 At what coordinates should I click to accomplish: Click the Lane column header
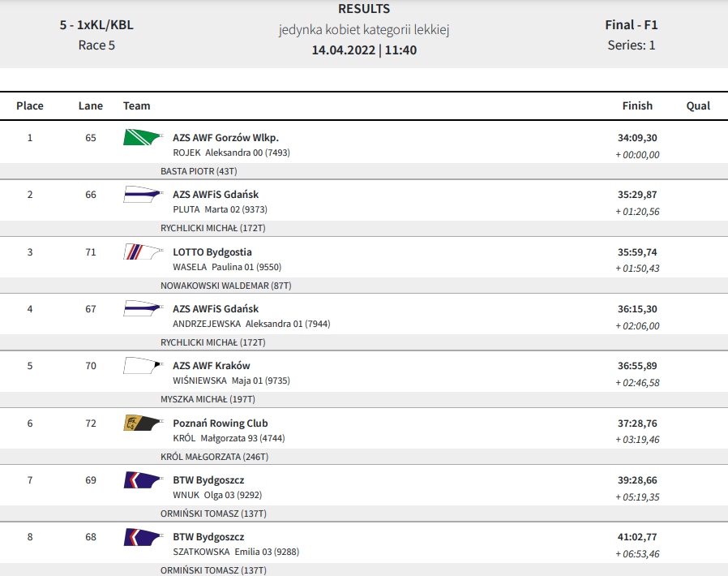91,105
